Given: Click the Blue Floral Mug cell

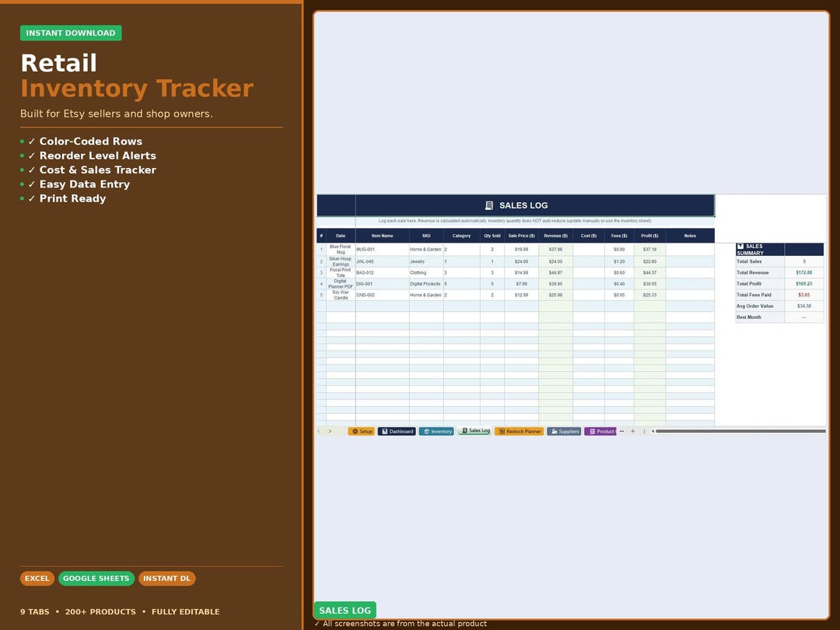Looking at the screenshot, I should pyautogui.click(x=341, y=250).
